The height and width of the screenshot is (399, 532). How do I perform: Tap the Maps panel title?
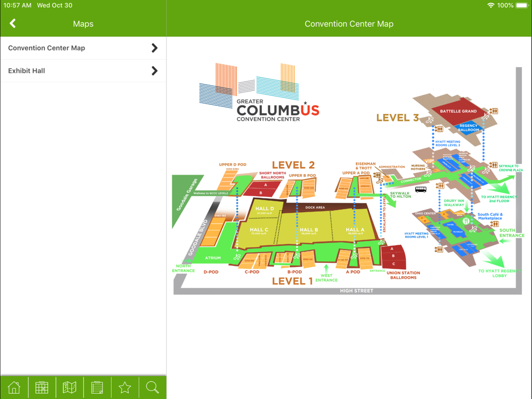[x=83, y=24]
